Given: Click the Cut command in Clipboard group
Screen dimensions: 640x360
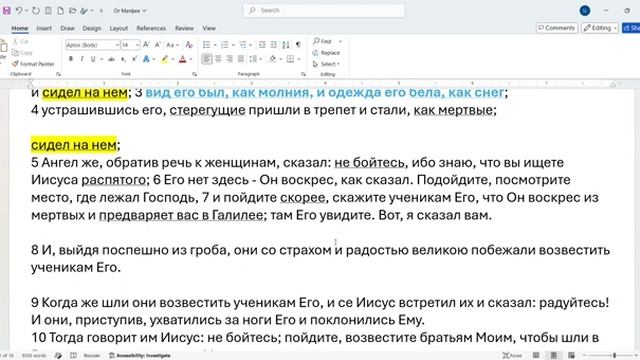Looking at the screenshot, I should pyautogui.click(x=20, y=42).
